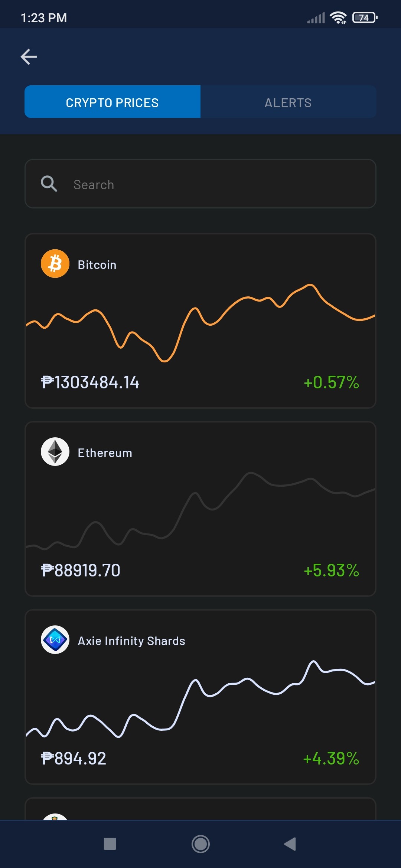Tap Axie price ₱894.92
Viewport: 401px width, 868px height.
click(x=74, y=759)
